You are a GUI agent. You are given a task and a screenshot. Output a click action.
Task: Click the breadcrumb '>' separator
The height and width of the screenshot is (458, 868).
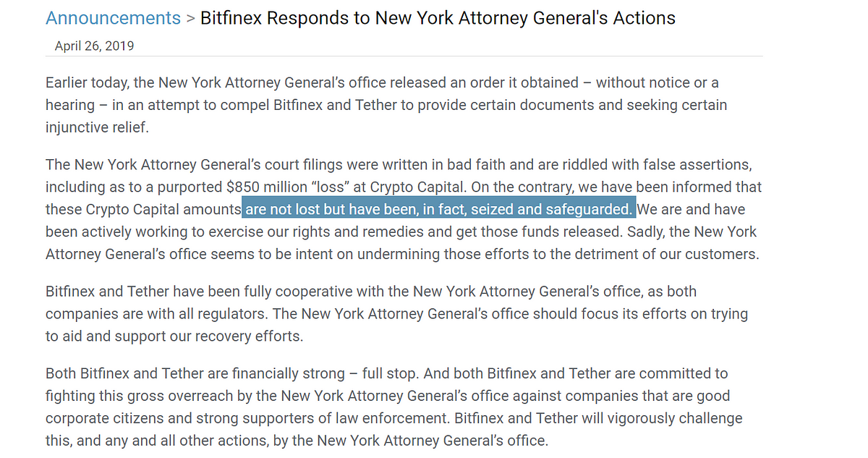(190, 19)
